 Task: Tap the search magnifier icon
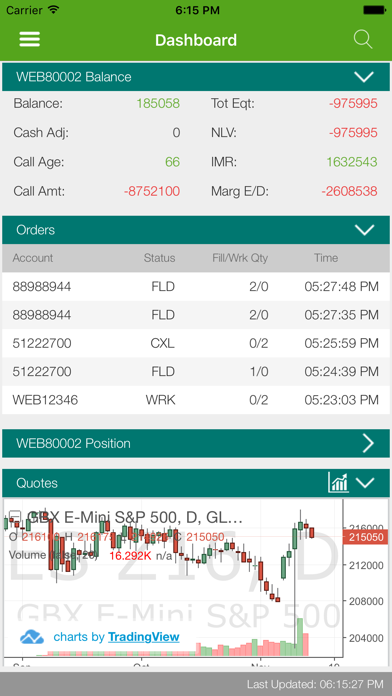click(x=363, y=40)
